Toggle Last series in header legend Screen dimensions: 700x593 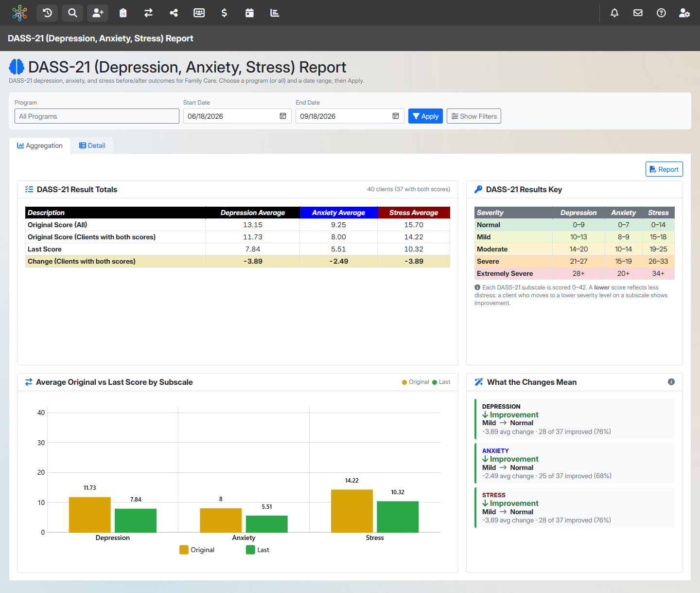tap(441, 382)
